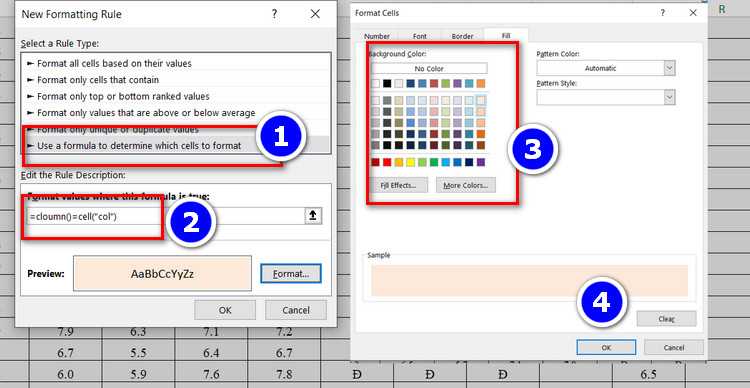Close the Format Cells dialog

693,13
